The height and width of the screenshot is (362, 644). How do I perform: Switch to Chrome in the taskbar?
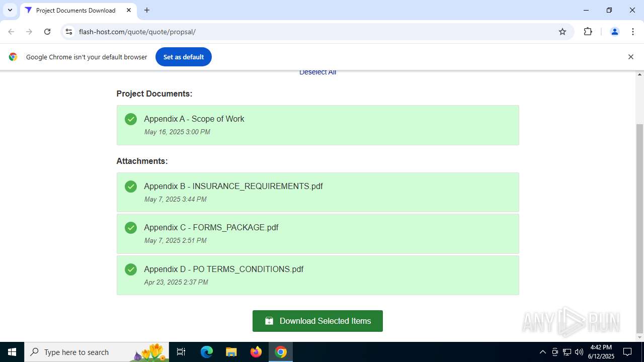pyautogui.click(x=281, y=352)
